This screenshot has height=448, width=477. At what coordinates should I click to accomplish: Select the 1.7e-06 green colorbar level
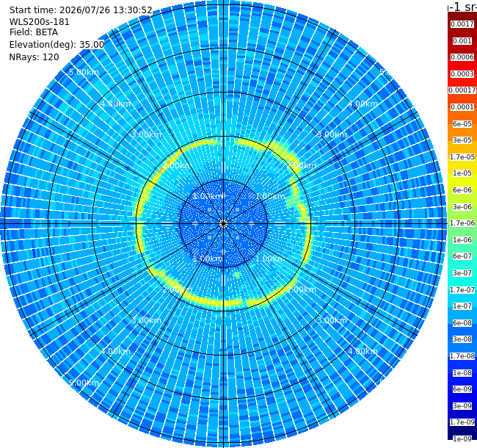point(462,223)
